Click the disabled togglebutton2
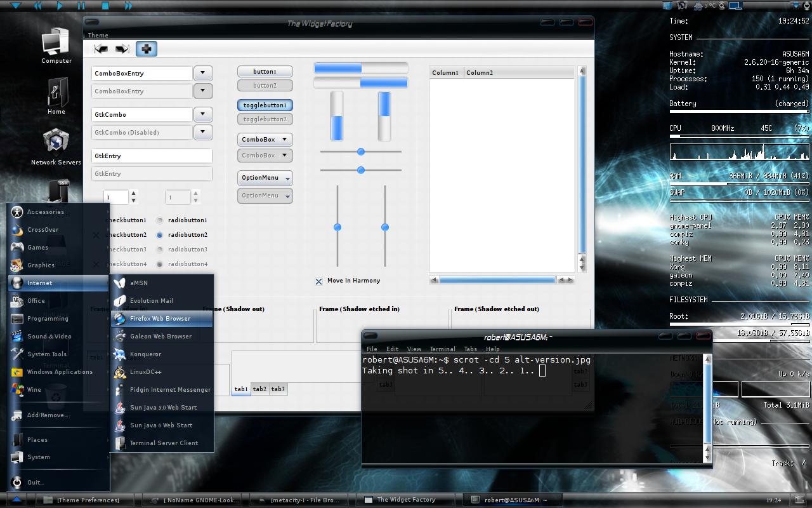Viewport: 812px width, 508px height. (265, 119)
